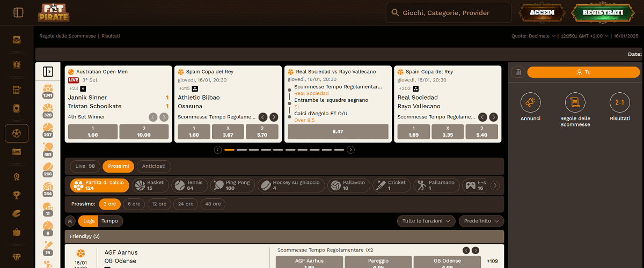Open the Risultati link near top
The width and height of the screenshot is (644, 268).
pyautogui.click(x=111, y=36)
